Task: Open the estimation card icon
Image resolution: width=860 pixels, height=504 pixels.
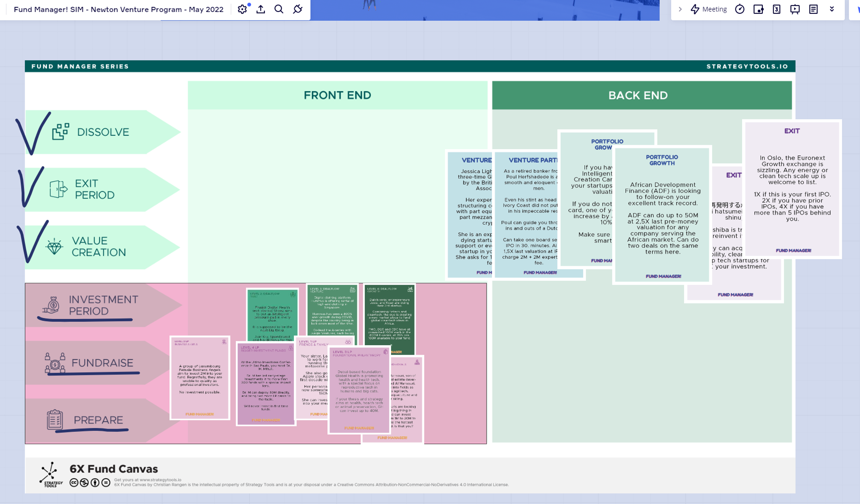Action: pyautogui.click(x=776, y=9)
